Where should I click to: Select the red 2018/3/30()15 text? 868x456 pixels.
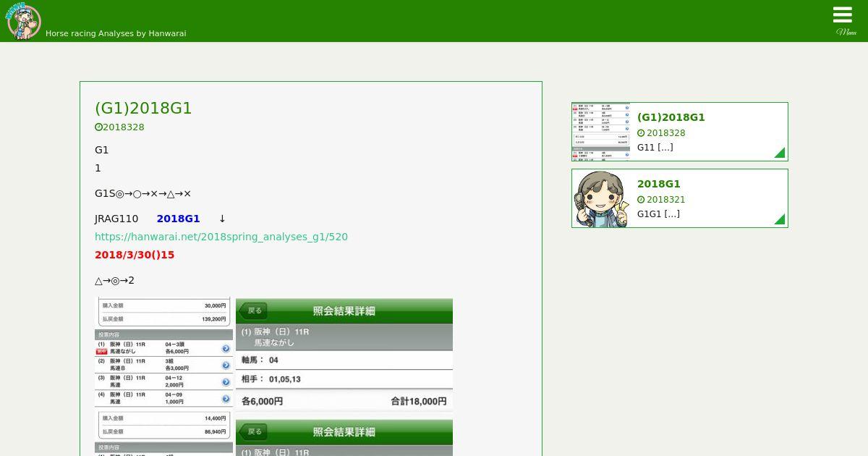tap(135, 255)
